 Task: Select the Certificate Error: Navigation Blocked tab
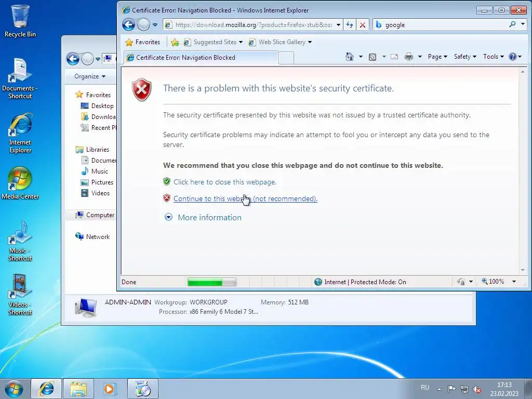(x=201, y=58)
